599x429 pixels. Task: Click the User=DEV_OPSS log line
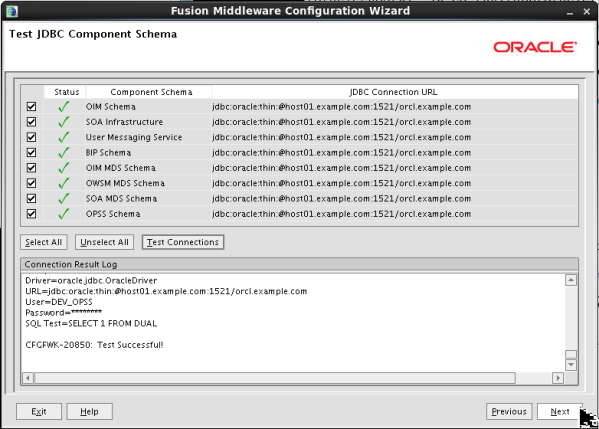(59, 302)
